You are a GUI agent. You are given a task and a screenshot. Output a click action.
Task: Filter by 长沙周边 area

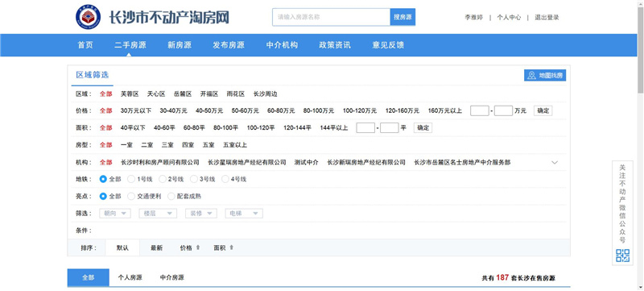[x=266, y=94]
